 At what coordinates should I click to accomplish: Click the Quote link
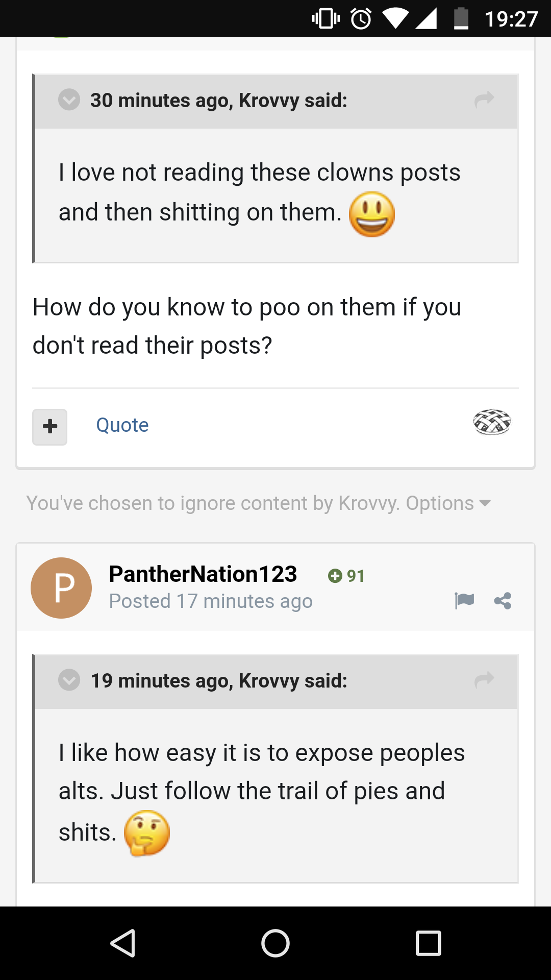[x=122, y=425]
